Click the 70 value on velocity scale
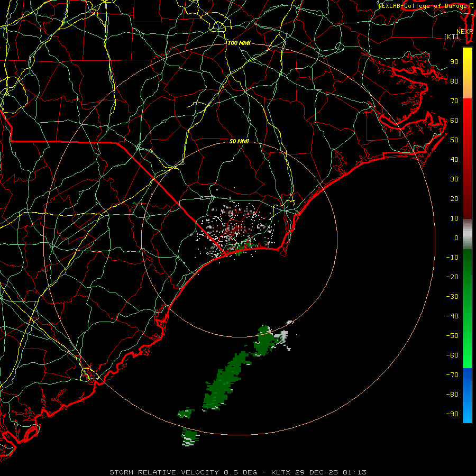 (454, 101)
